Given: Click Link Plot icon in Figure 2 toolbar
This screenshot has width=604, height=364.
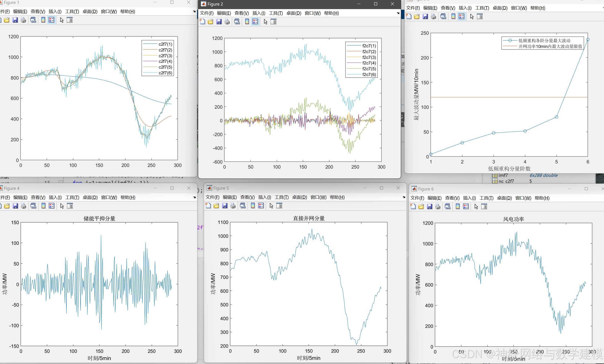Looking at the screenshot, I should 237,21.
